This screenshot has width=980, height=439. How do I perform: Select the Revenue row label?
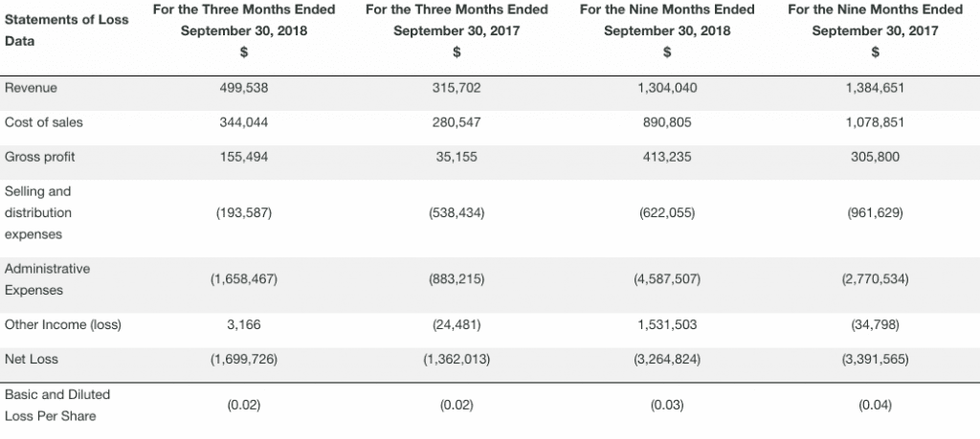pos(31,88)
